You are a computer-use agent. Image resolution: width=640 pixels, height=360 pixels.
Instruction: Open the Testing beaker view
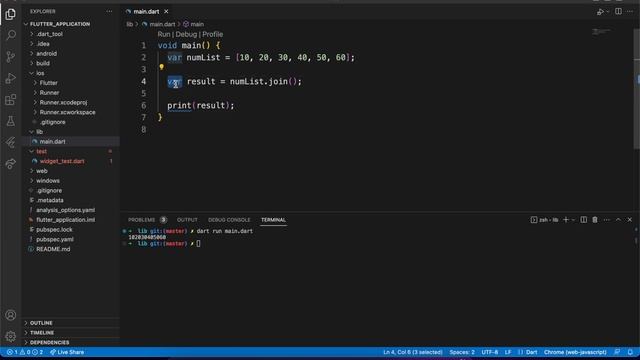(x=11, y=121)
